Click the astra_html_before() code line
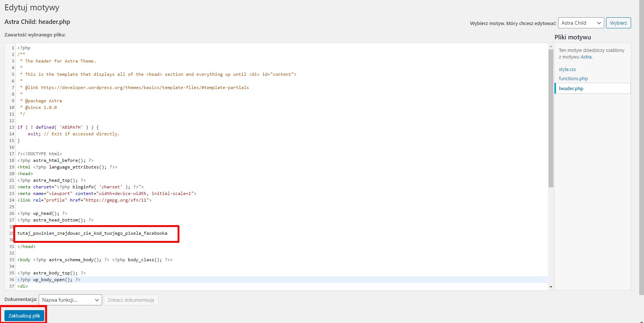The width and height of the screenshot is (644, 323). coord(56,160)
